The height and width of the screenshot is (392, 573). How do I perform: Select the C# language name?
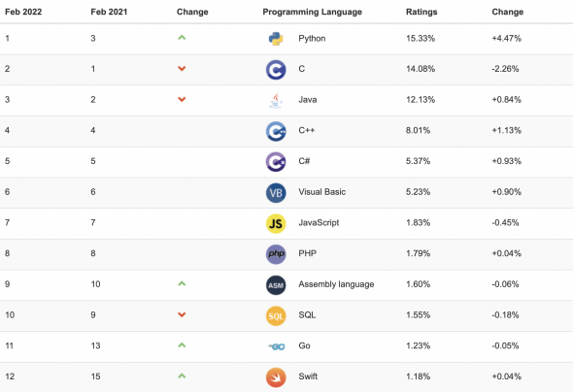[304, 161]
